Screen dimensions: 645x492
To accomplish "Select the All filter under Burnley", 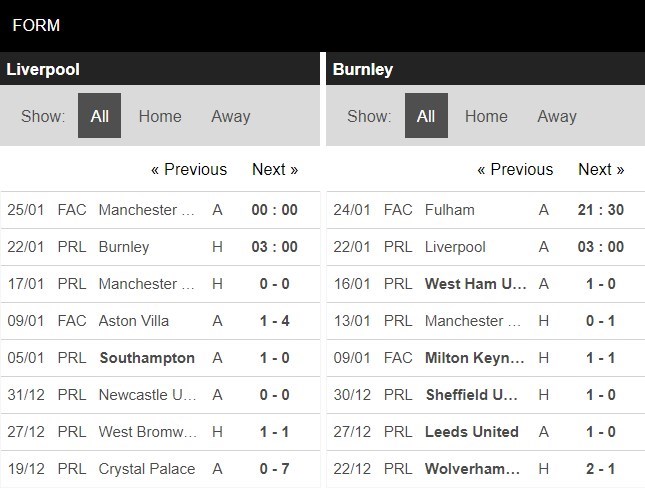I will tap(426, 116).
